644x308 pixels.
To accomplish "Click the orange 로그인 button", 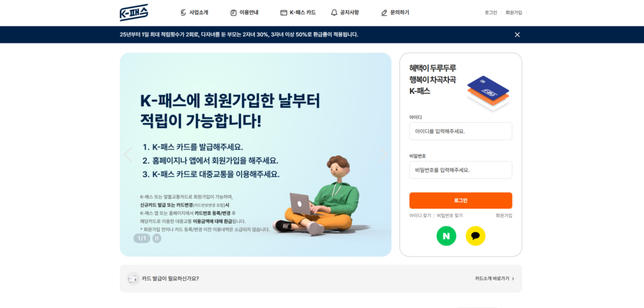I will (460, 201).
